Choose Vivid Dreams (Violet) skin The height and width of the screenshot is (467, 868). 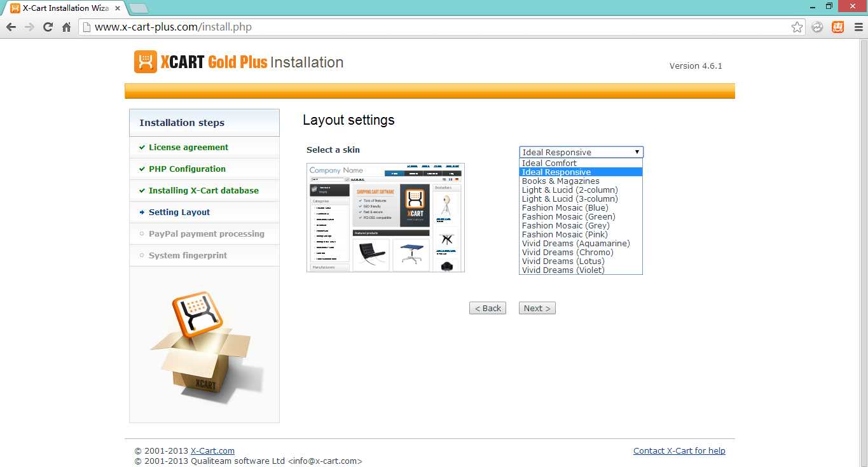pyautogui.click(x=581, y=270)
